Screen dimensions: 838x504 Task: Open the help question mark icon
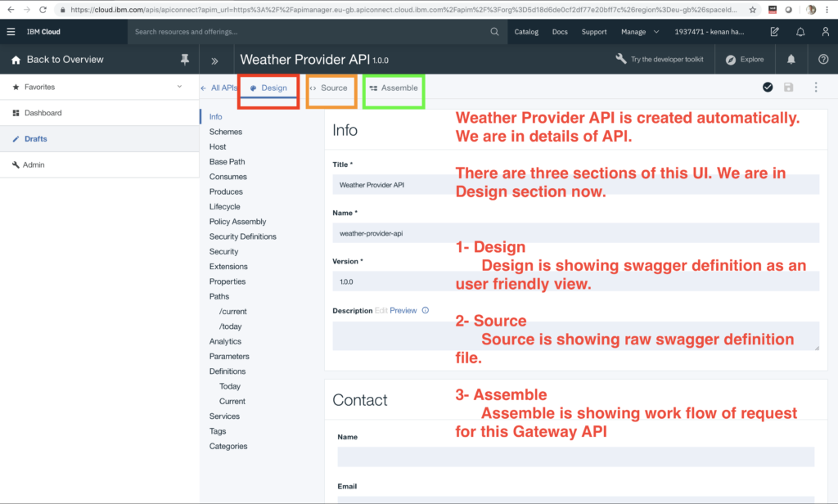(823, 60)
